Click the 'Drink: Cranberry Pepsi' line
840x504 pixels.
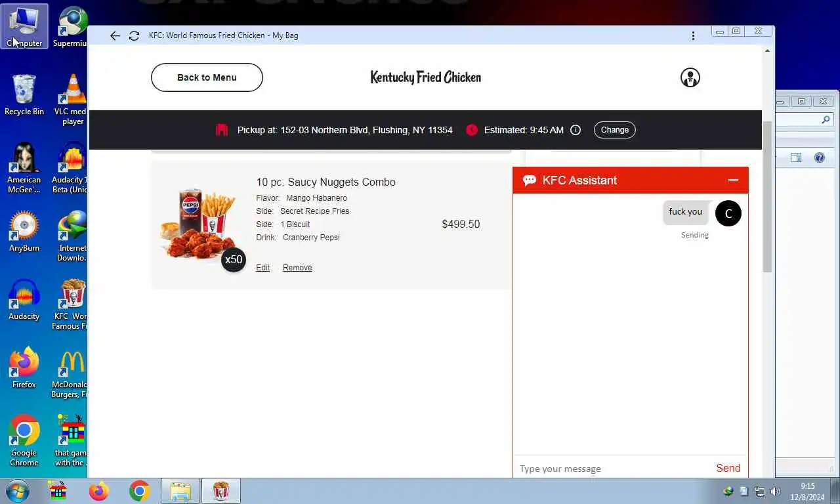pos(298,238)
